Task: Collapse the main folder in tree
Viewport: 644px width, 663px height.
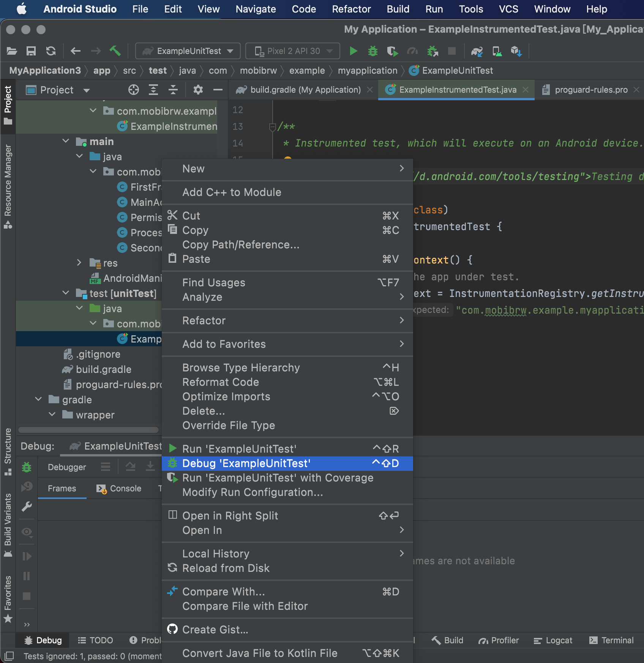Action: tap(66, 141)
